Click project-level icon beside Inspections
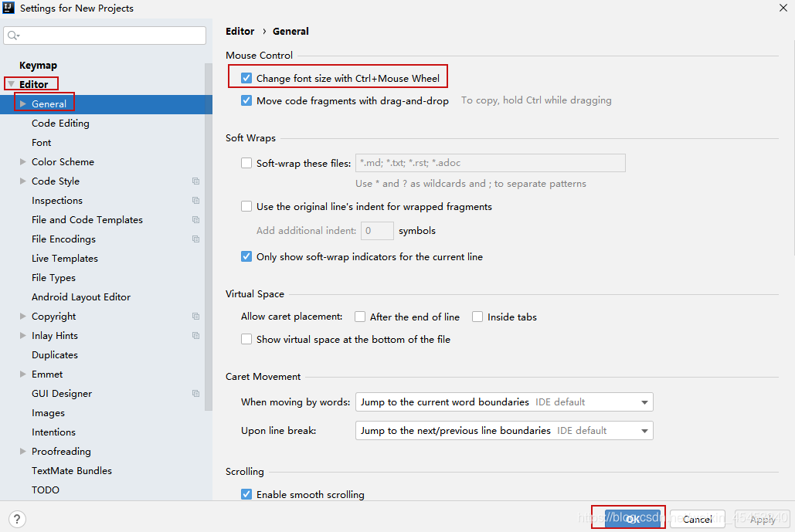This screenshot has width=795, height=532. point(195,201)
